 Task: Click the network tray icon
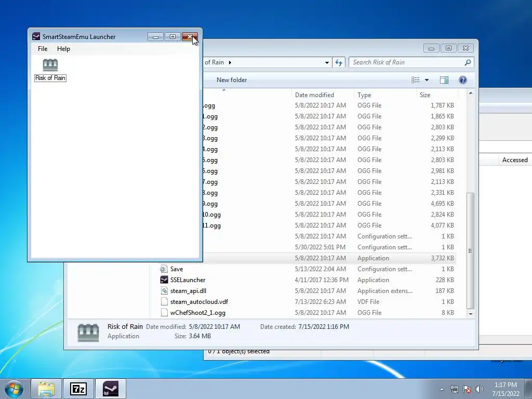454,389
